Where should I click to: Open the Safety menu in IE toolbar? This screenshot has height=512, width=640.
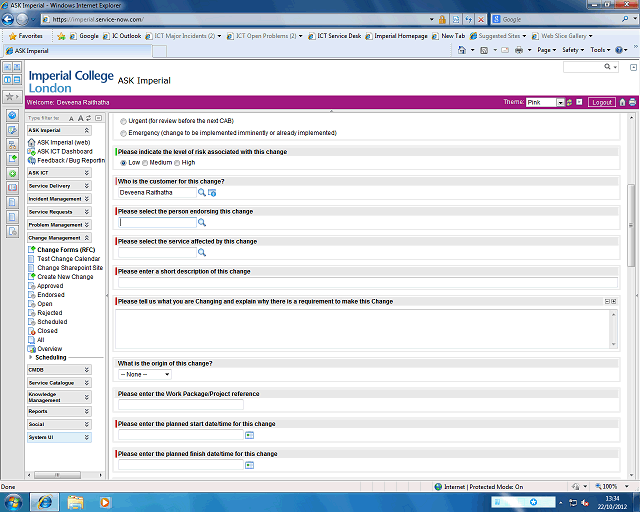pos(572,49)
